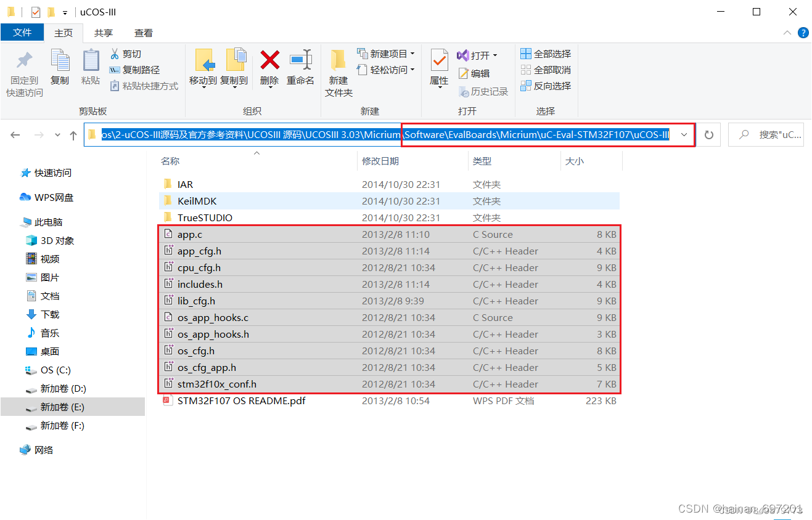Deselect all items

(546, 70)
